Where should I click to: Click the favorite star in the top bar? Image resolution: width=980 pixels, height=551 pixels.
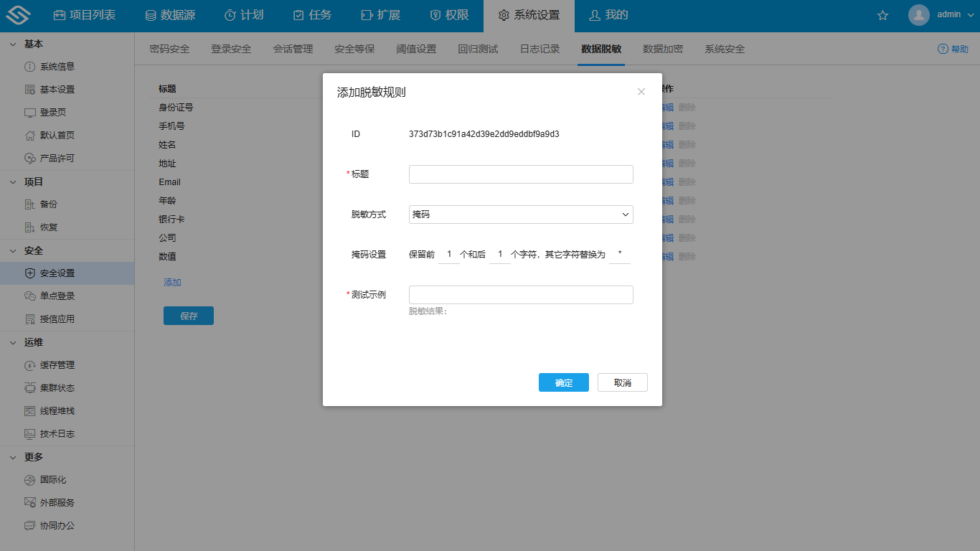[x=882, y=15]
